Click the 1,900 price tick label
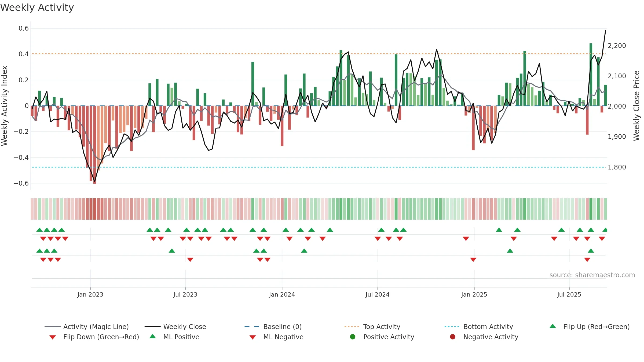This screenshot has width=644, height=362. coord(617,137)
